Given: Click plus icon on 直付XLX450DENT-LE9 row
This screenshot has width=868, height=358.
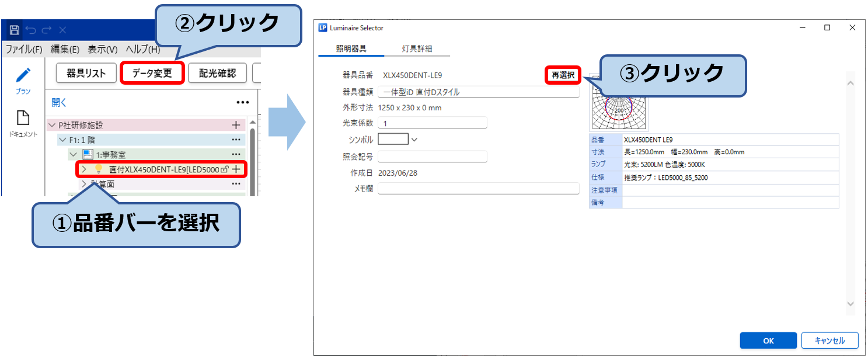Looking at the screenshot, I should tap(236, 169).
